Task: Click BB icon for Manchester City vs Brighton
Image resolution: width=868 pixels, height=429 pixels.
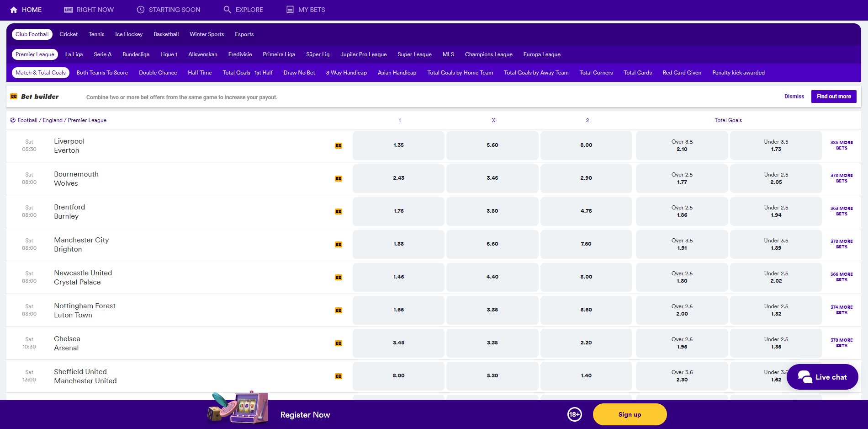Action: tap(339, 244)
